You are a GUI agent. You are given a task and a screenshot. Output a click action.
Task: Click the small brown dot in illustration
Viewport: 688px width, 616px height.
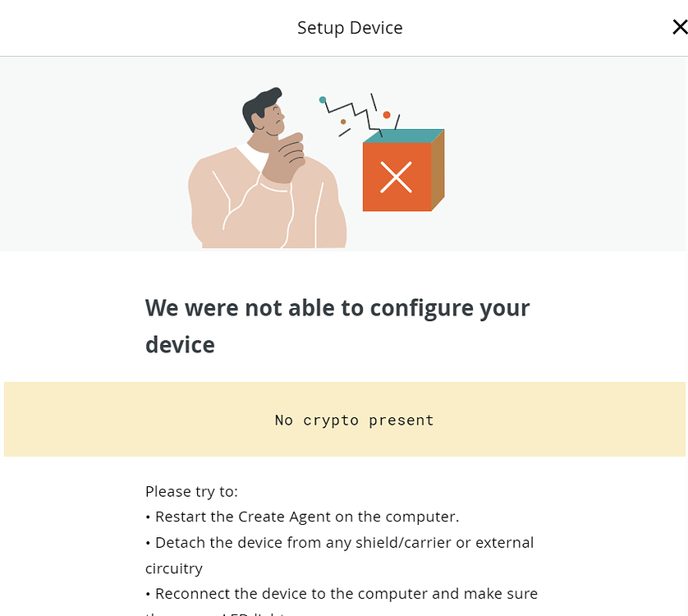click(x=343, y=122)
